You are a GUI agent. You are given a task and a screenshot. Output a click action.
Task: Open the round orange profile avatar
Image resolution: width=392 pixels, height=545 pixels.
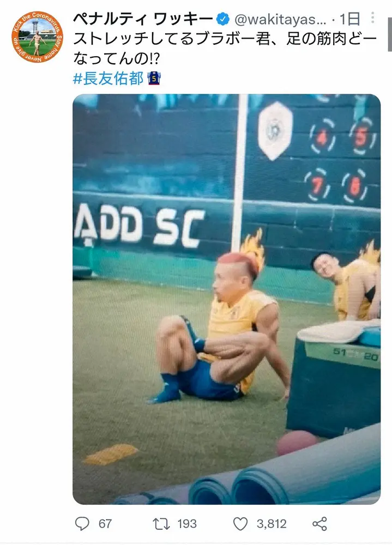[x=37, y=37]
